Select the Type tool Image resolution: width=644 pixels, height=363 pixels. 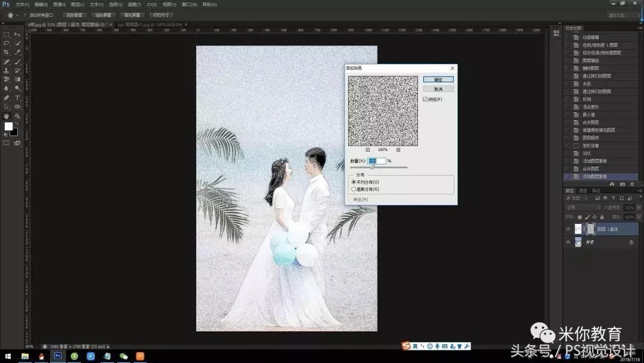click(x=17, y=97)
